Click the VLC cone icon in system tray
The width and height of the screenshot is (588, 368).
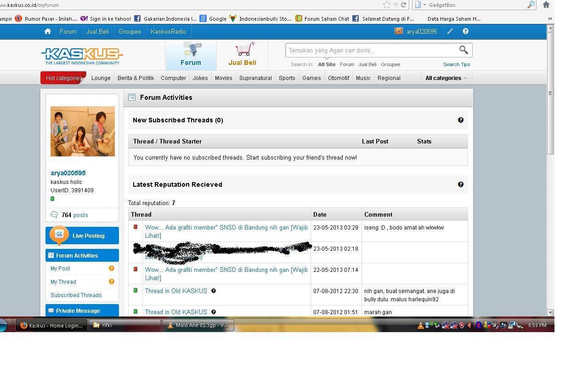[x=420, y=325]
